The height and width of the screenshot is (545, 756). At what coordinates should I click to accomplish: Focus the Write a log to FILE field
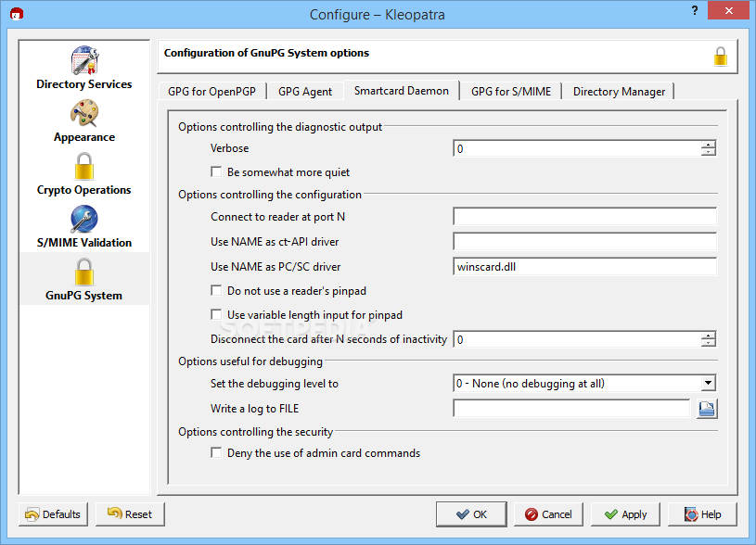pyautogui.click(x=571, y=408)
